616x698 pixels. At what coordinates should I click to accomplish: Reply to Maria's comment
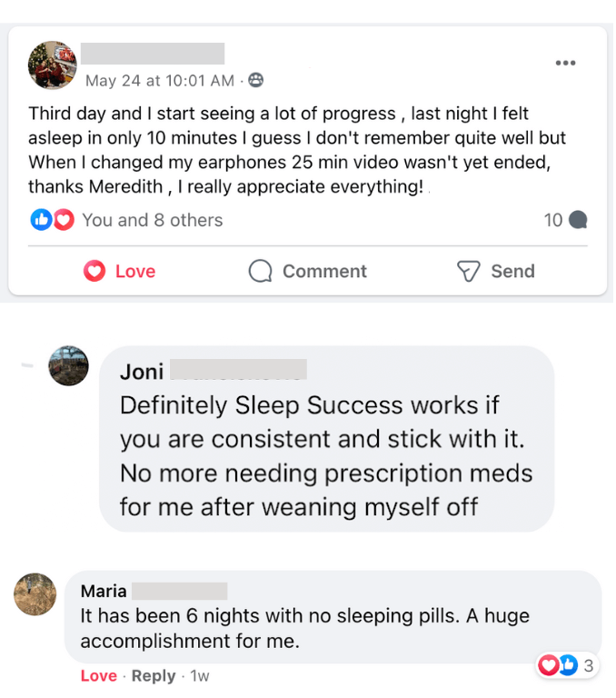(x=153, y=675)
